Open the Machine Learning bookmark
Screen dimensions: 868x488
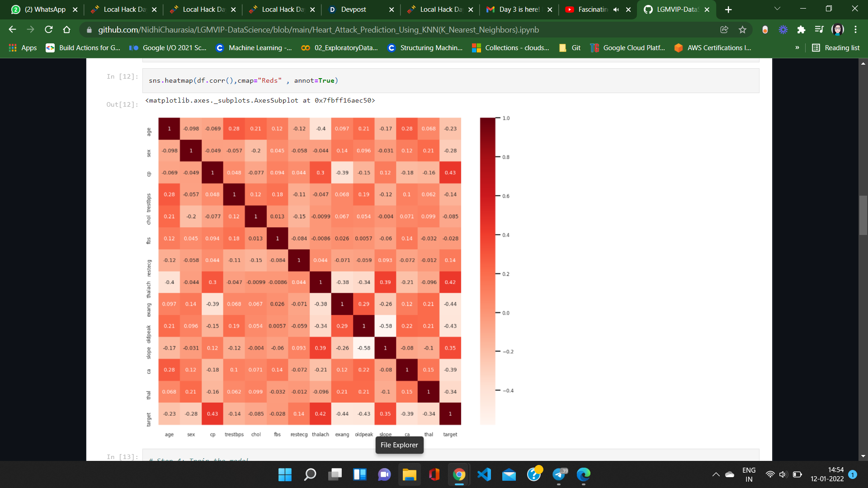pos(254,48)
